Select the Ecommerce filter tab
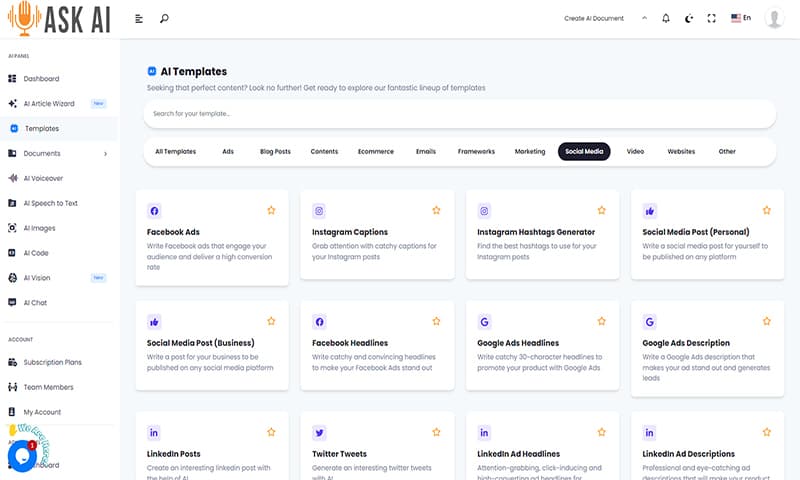This screenshot has height=480, width=800. point(376,151)
